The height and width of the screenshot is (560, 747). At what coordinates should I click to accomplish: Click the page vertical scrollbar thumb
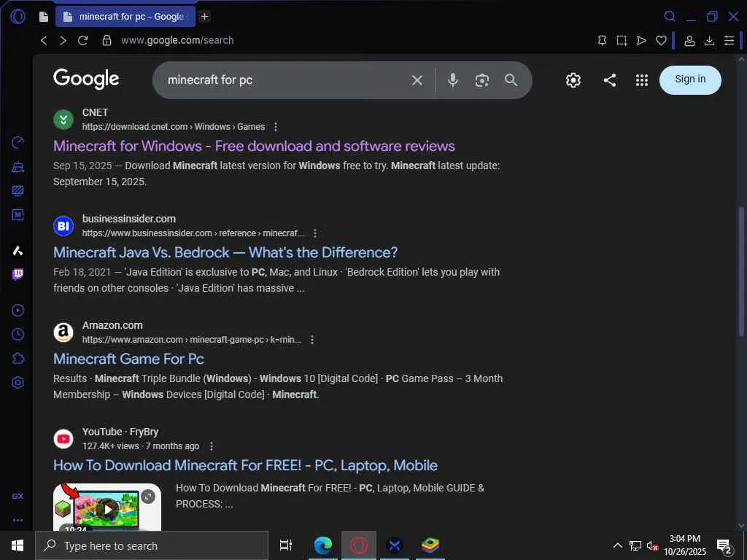pyautogui.click(x=741, y=271)
